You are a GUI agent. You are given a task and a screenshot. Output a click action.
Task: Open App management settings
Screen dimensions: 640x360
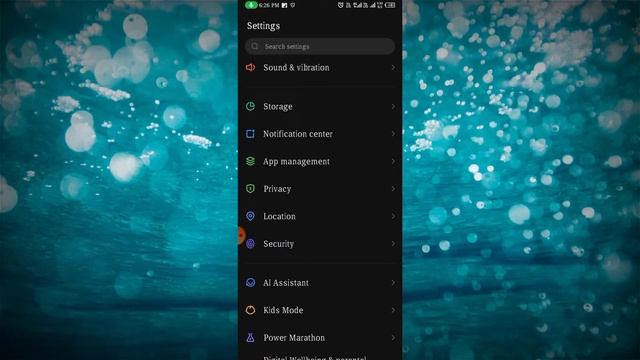(320, 161)
